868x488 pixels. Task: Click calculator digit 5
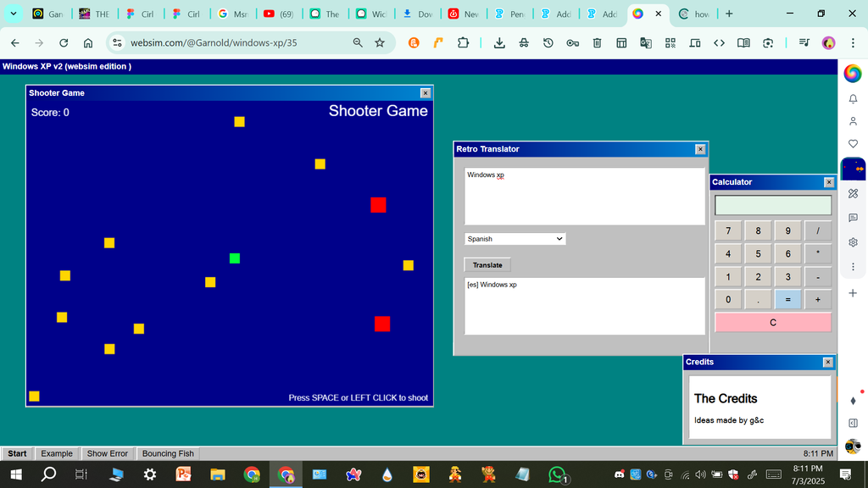(758, 254)
